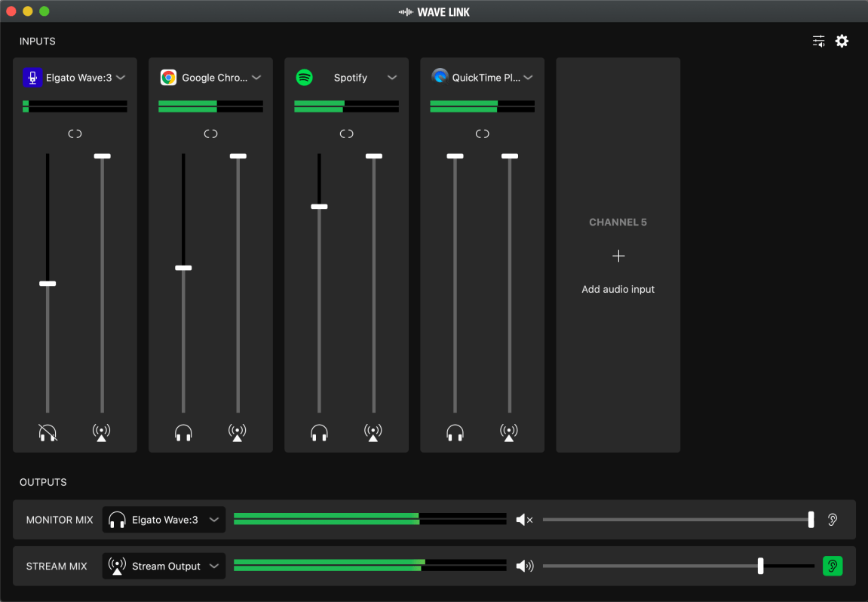Open Wave Link settings with the gear icon
Viewport: 868px width, 602px height.
[x=842, y=41]
